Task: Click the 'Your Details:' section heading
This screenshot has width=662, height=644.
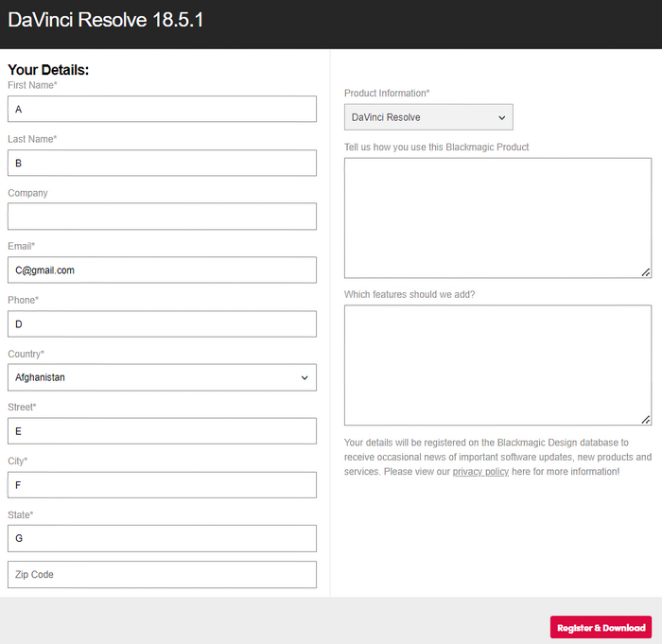Action: tap(48, 70)
